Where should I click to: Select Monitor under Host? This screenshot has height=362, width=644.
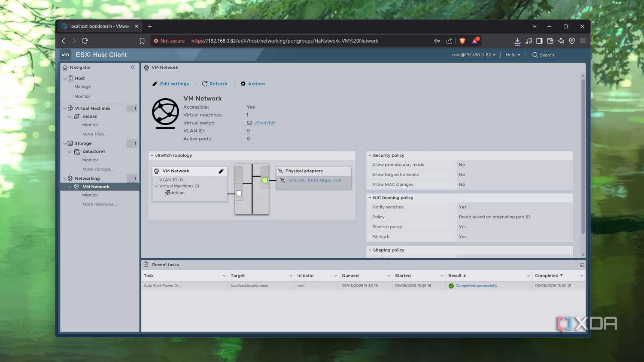[82, 97]
